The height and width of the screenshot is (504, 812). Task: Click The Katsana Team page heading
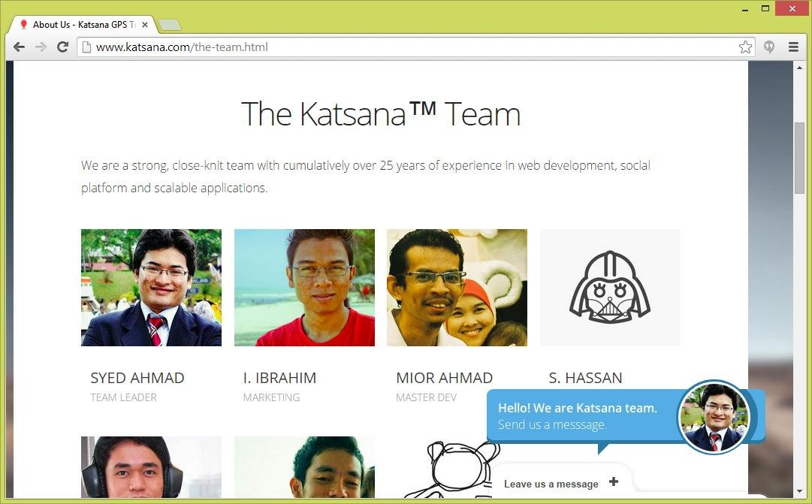tap(381, 113)
